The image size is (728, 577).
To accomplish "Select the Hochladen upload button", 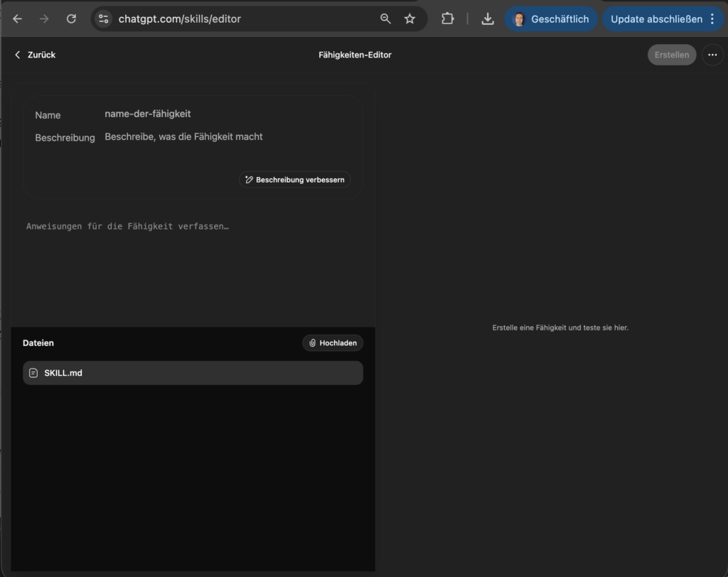I will (332, 343).
